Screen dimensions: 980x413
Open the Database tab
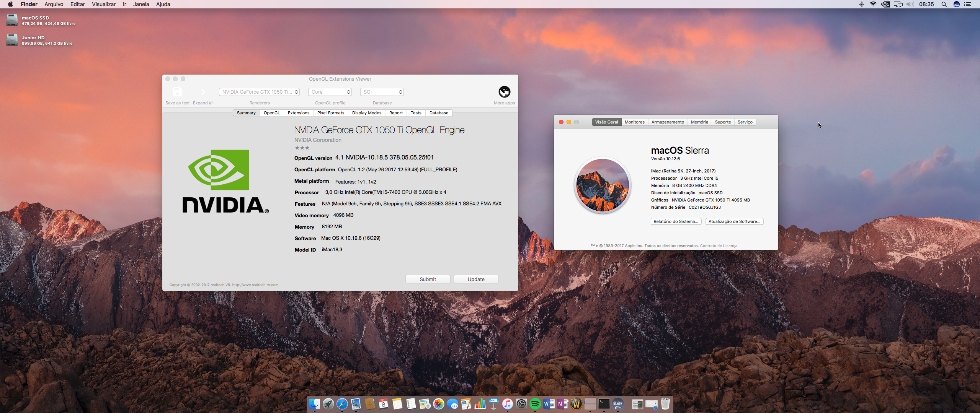[x=439, y=113]
